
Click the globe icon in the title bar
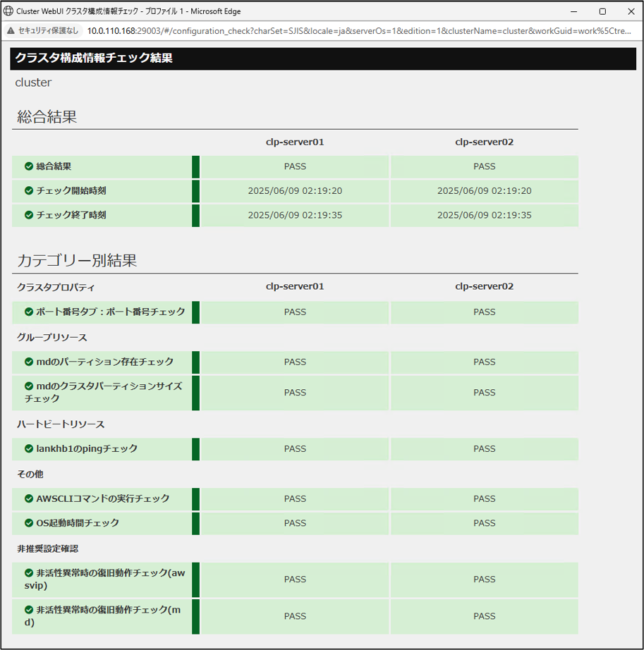coord(9,11)
